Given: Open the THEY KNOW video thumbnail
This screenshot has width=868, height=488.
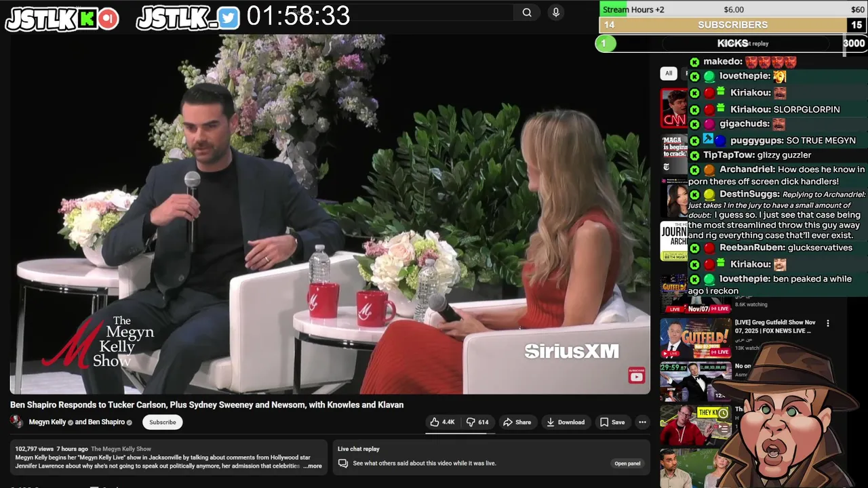Looking at the screenshot, I should [x=696, y=424].
